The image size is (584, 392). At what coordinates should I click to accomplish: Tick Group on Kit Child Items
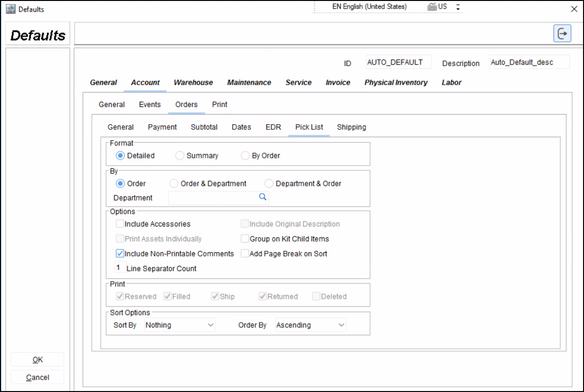point(245,239)
